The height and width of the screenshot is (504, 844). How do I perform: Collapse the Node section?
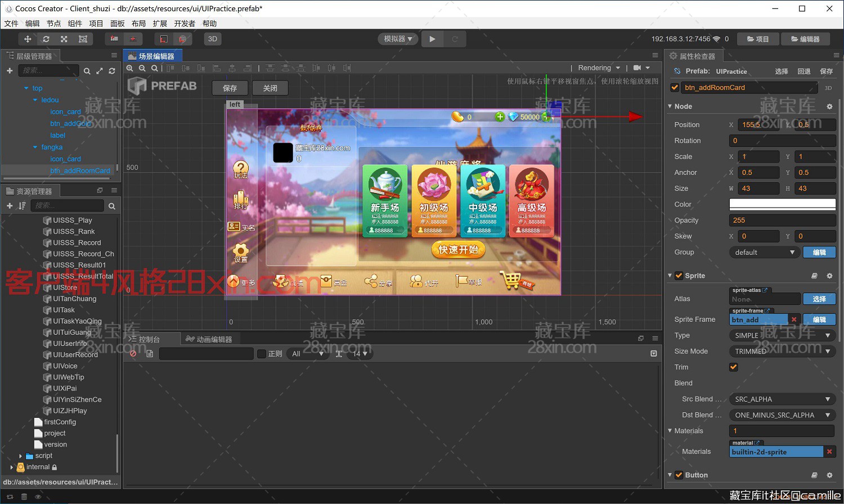tap(670, 106)
